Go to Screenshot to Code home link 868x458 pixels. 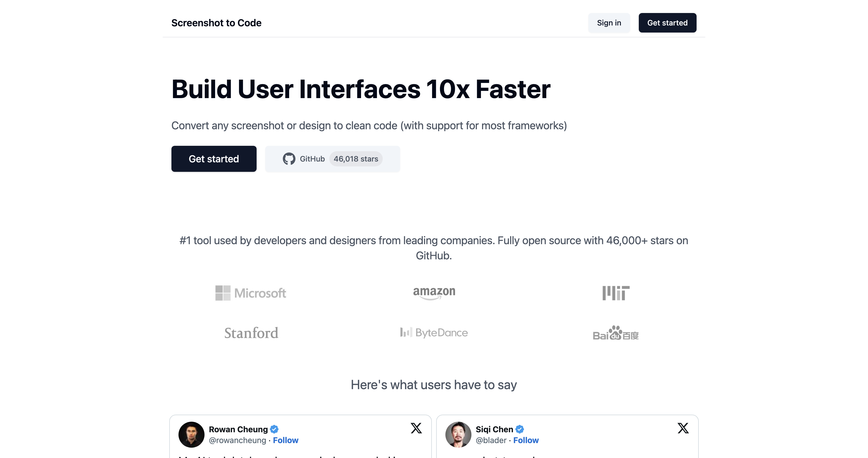pyautogui.click(x=216, y=23)
